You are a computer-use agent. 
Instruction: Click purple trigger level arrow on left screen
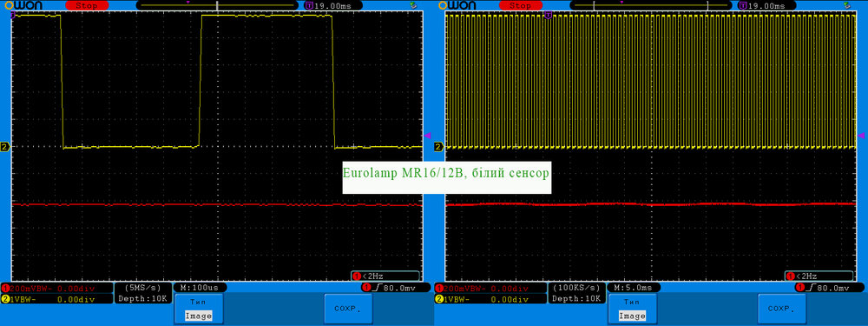pos(427,136)
